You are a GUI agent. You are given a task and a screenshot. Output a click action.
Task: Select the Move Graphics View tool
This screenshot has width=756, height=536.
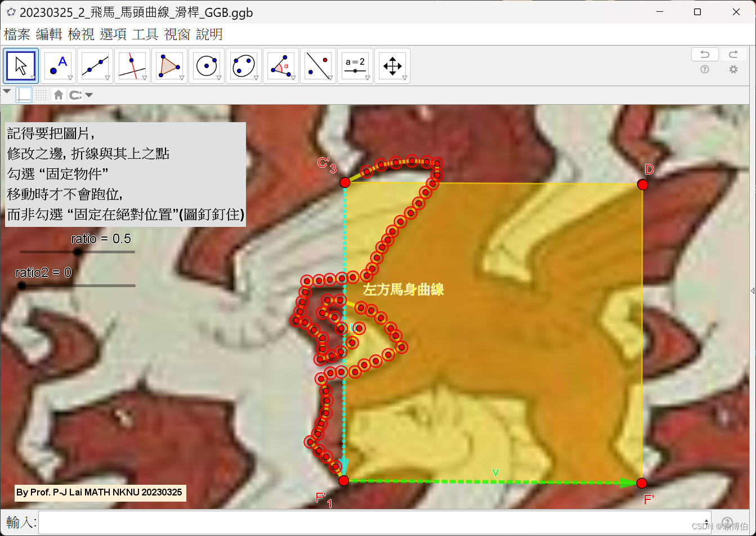tap(392, 66)
